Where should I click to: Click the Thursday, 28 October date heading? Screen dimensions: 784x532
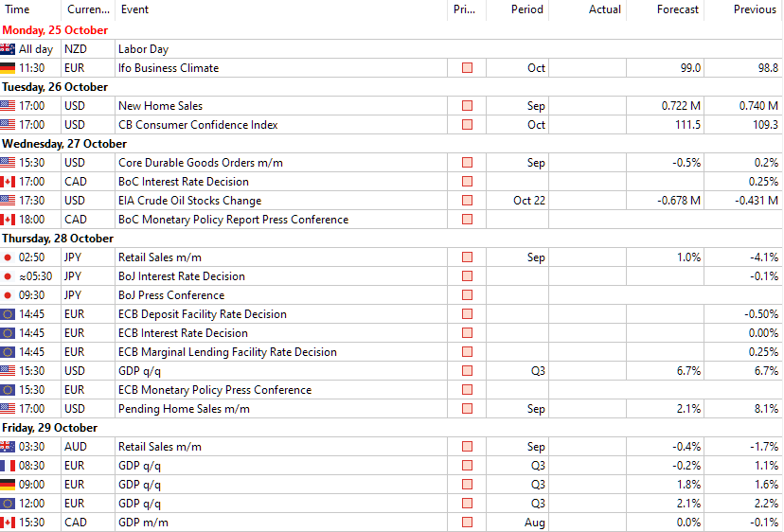pos(58,239)
